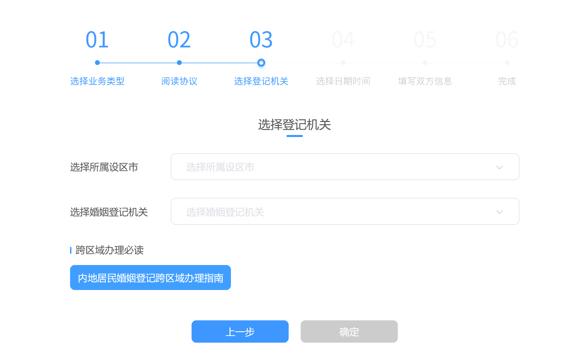The width and height of the screenshot is (588, 364).
Task: Select the 阅读协议 step label
Action: (179, 81)
